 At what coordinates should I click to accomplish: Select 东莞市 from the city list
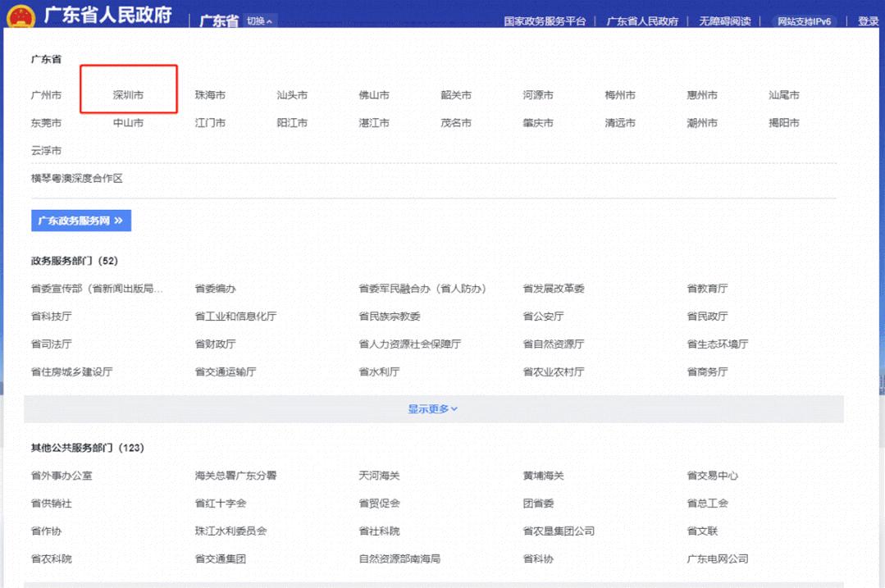coord(46,123)
